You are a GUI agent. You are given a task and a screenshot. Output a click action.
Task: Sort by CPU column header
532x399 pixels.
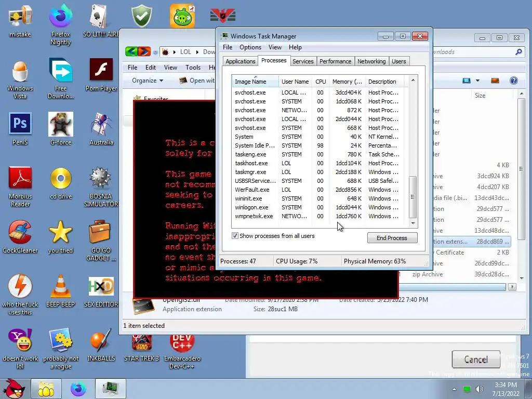coord(320,82)
